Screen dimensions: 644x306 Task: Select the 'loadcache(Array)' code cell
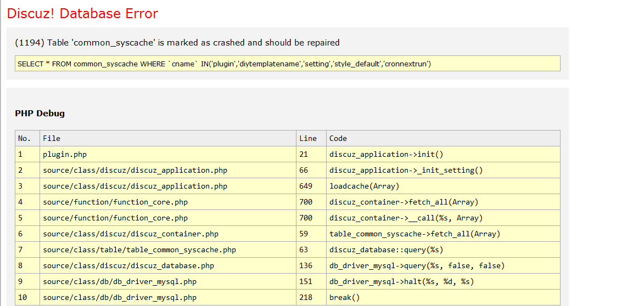point(443,186)
